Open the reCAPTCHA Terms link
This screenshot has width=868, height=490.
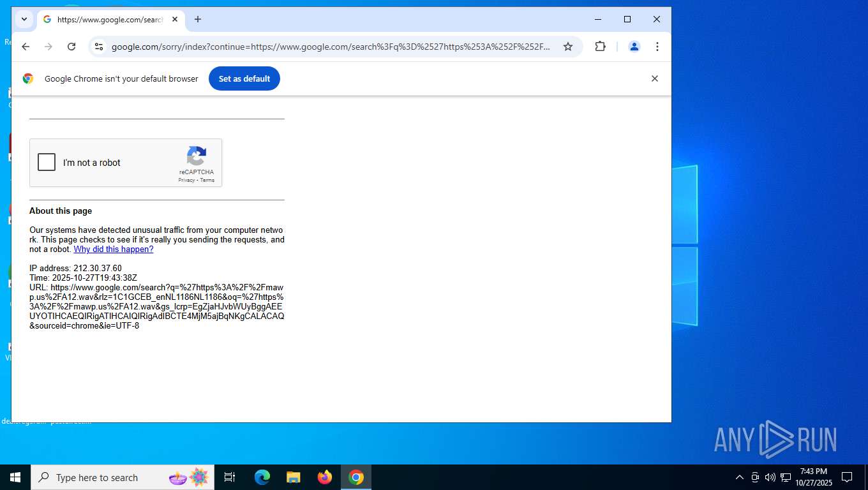[207, 181]
